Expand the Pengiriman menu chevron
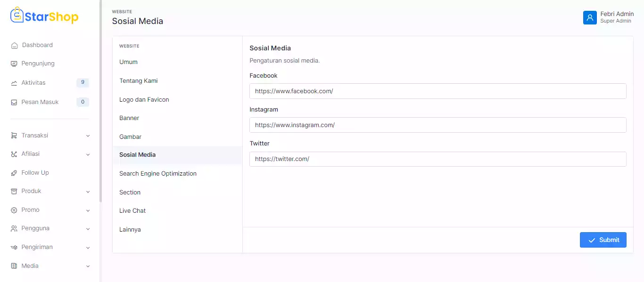644x282 pixels. pyautogui.click(x=88, y=248)
